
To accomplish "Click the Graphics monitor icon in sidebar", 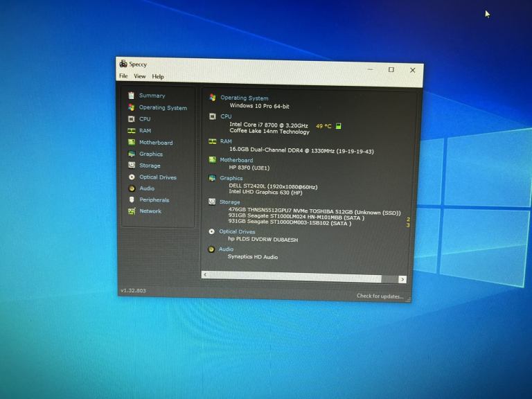I will point(131,154).
